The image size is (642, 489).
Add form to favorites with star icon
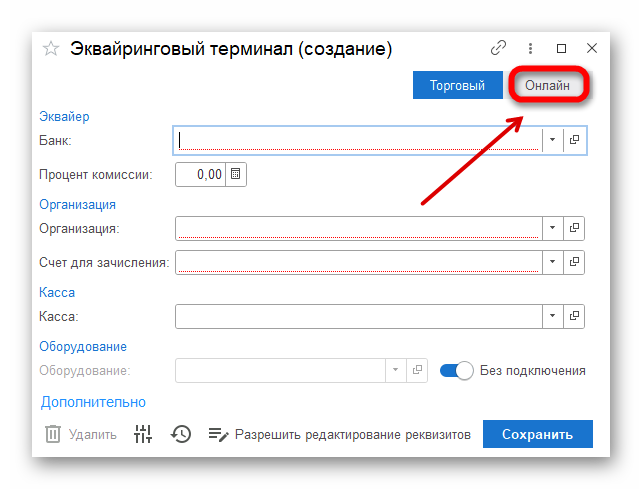[51, 49]
